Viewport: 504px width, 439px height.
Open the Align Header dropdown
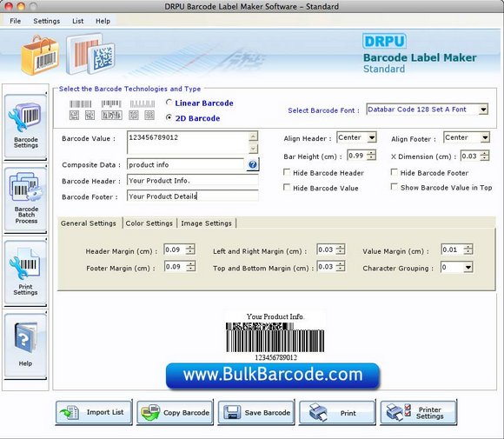372,137
